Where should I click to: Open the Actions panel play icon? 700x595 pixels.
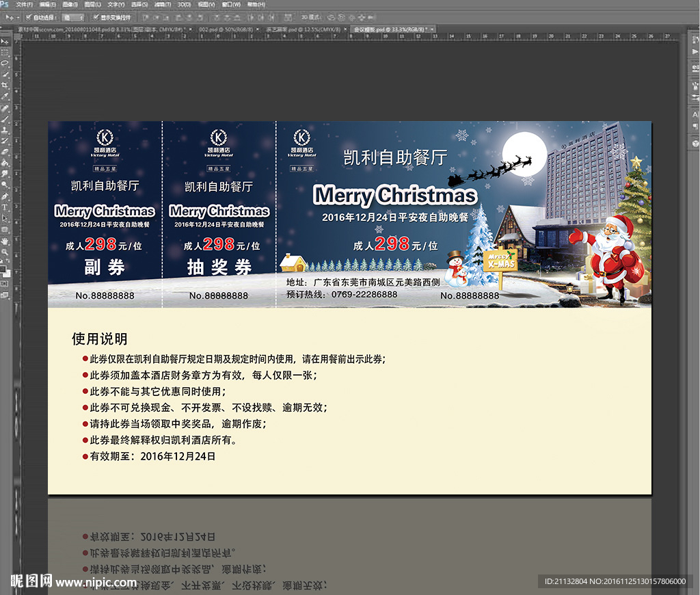(695, 52)
